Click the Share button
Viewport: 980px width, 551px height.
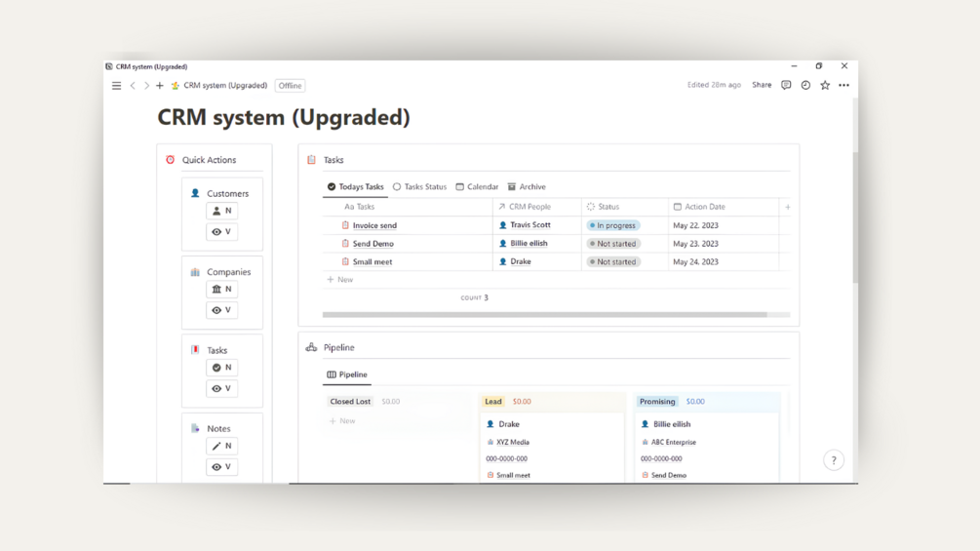pyautogui.click(x=762, y=85)
